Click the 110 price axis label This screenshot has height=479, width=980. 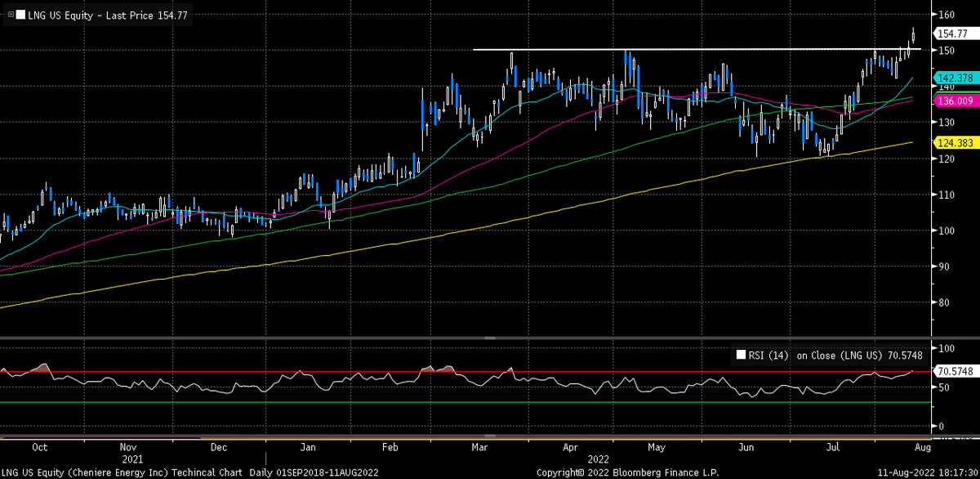[947, 195]
